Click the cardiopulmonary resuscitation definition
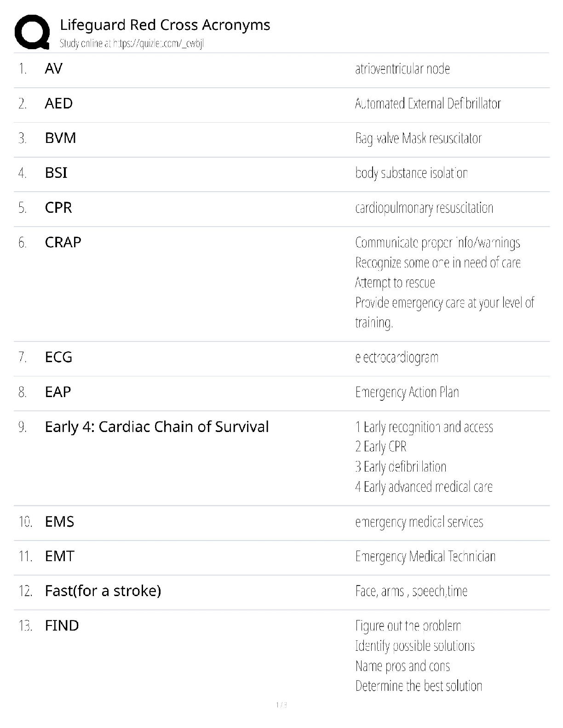Screen dimensions: 563x728 pos(424,208)
